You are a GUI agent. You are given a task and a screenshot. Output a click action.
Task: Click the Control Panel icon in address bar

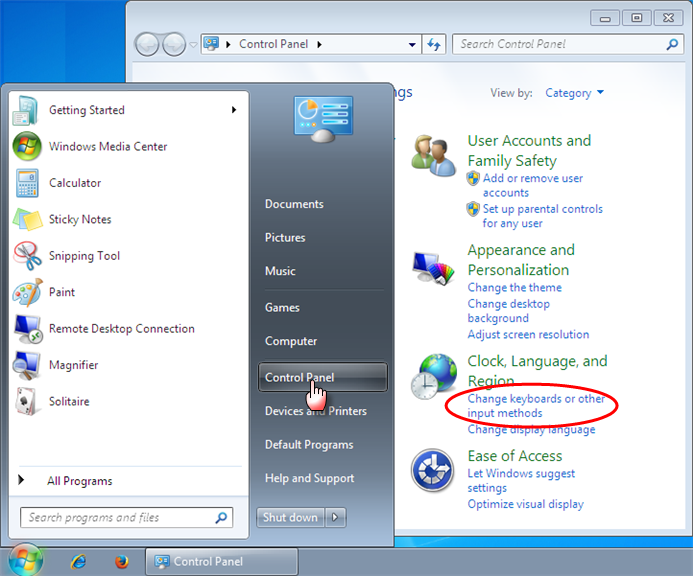click(211, 44)
